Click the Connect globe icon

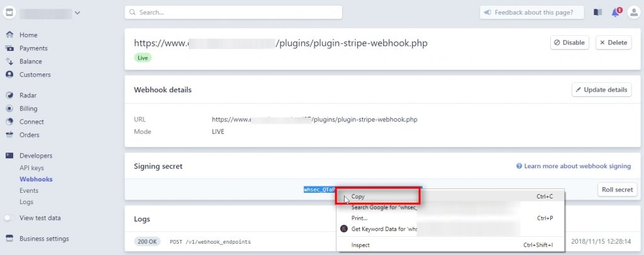pyautogui.click(x=9, y=122)
